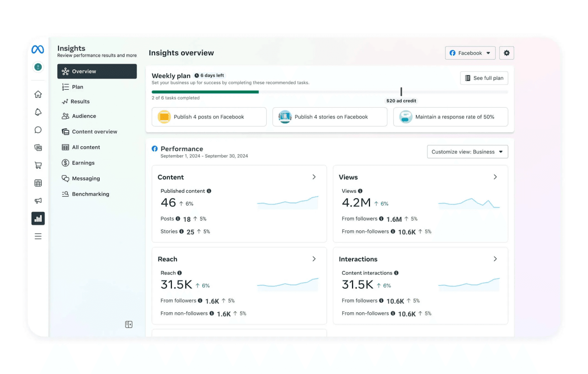The height and width of the screenshot is (374, 588).
Task: Select Benchmarking in the Insights menu
Action: coord(90,194)
